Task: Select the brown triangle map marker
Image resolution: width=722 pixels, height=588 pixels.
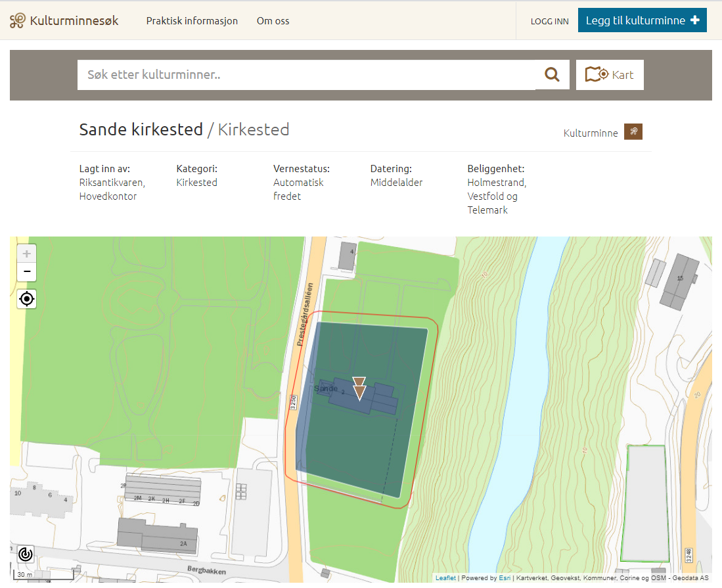Action: (x=359, y=392)
